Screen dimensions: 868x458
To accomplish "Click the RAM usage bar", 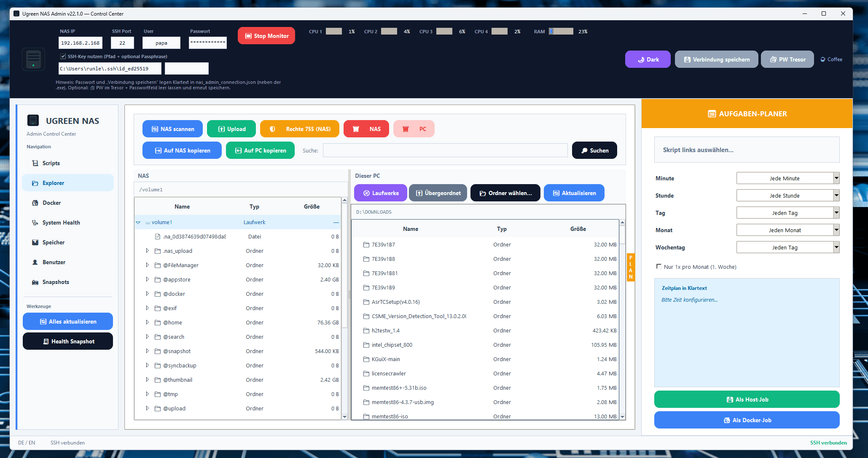I will coord(561,32).
